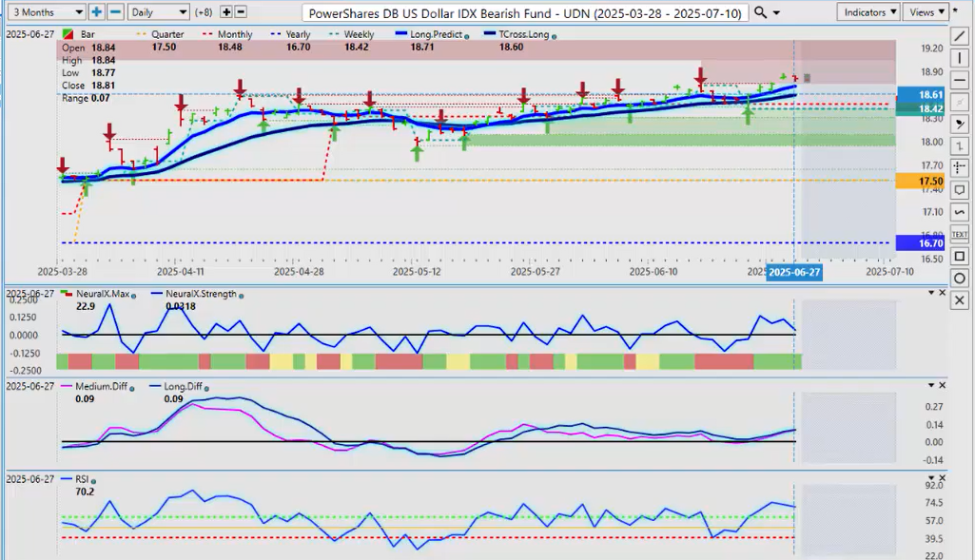
Task: Open the Indicators menu
Action: tap(869, 12)
